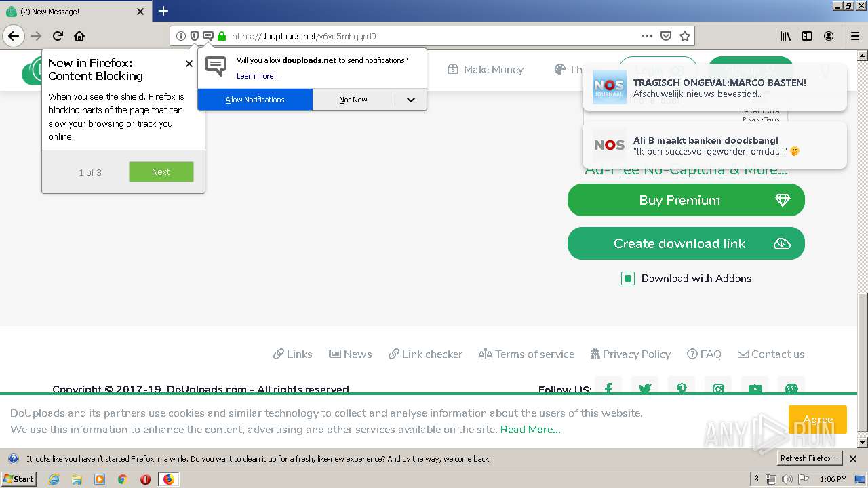This screenshot has width=868, height=488.
Task: Click the Refresh Firefox button
Action: pyautogui.click(x=809, y=458)
